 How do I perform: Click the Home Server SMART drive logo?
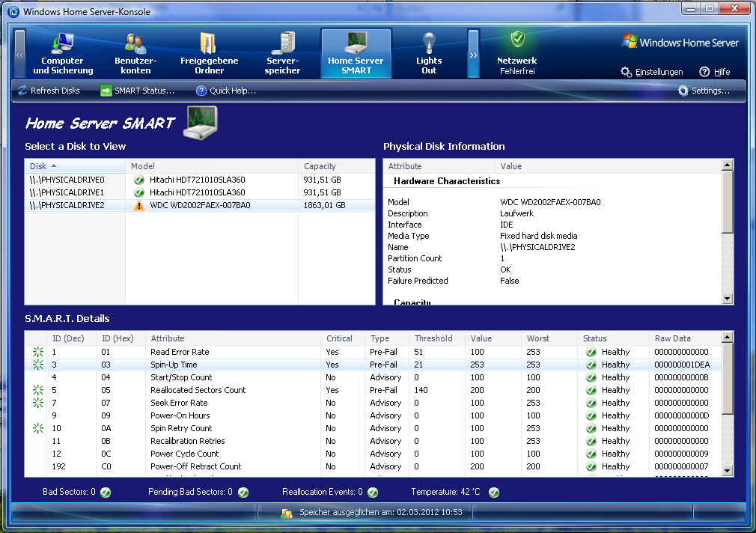[201, 123]
